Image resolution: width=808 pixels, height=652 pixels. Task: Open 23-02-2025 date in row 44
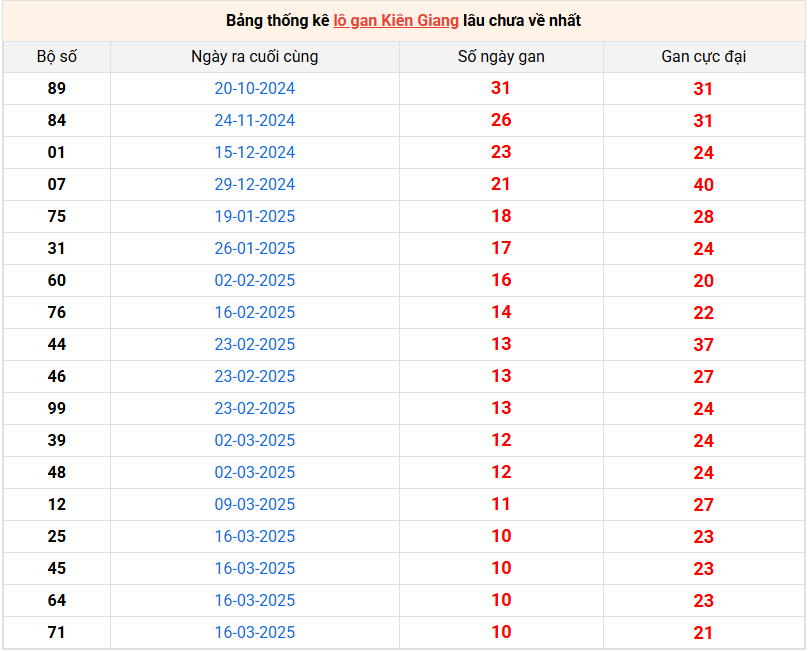[x=255, y=344]
